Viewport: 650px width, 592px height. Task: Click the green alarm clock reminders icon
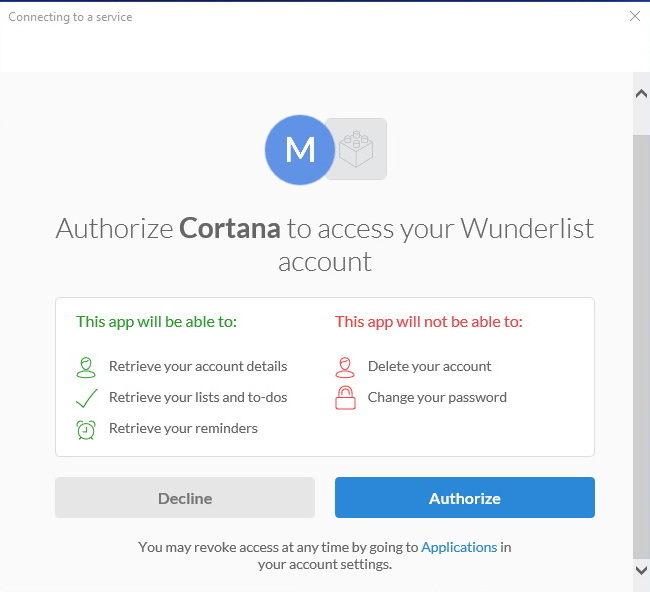click(86, 429)
